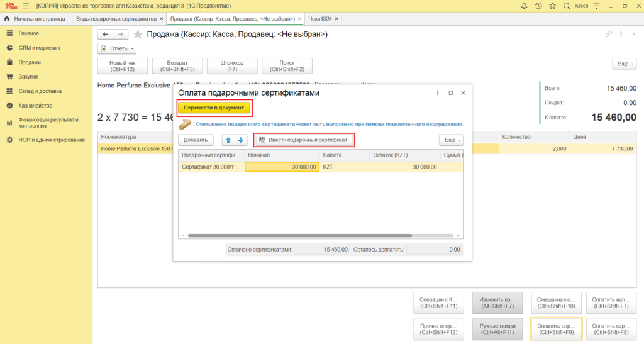The height and width of the screenshot is (344, 644).
Task: Open the main hamburger menu
Action: 26,6
